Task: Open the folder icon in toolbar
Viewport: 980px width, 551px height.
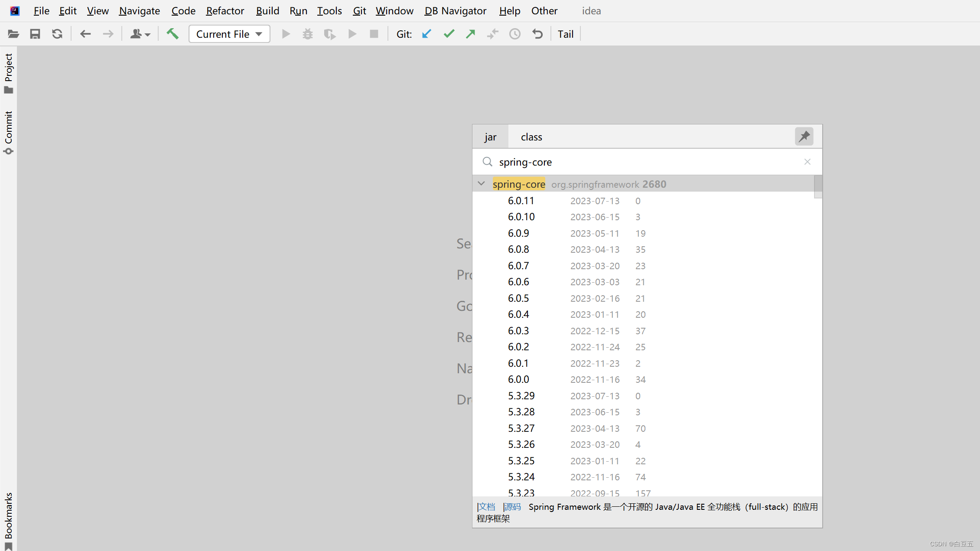Action: (x=13, y=34)
